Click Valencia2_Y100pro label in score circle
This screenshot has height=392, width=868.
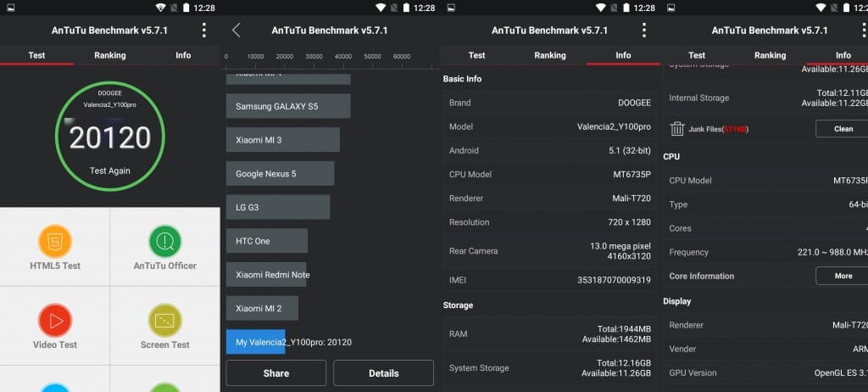(x=109, y=104)
